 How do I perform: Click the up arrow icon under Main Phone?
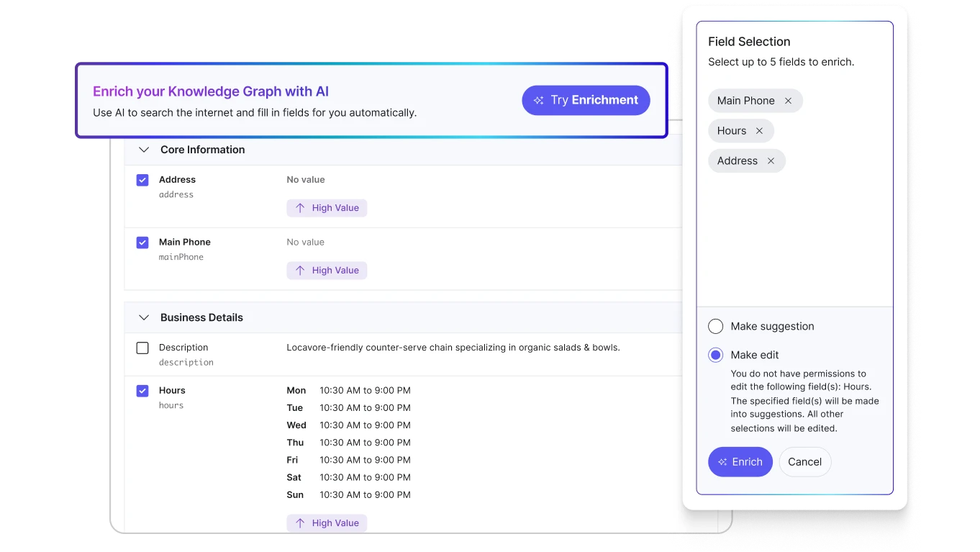tap(300, 271)
